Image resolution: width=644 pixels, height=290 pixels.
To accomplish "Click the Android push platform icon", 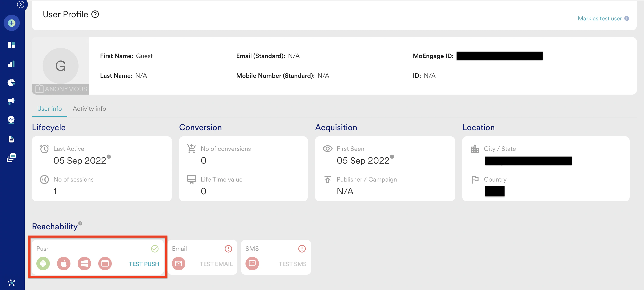I will pyautogui.click(x=43, y=264).
